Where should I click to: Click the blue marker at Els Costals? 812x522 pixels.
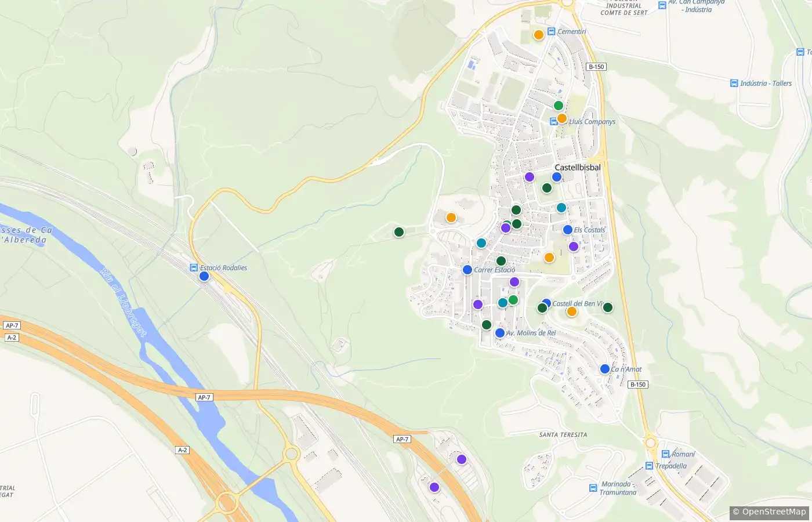pos(568,230)
